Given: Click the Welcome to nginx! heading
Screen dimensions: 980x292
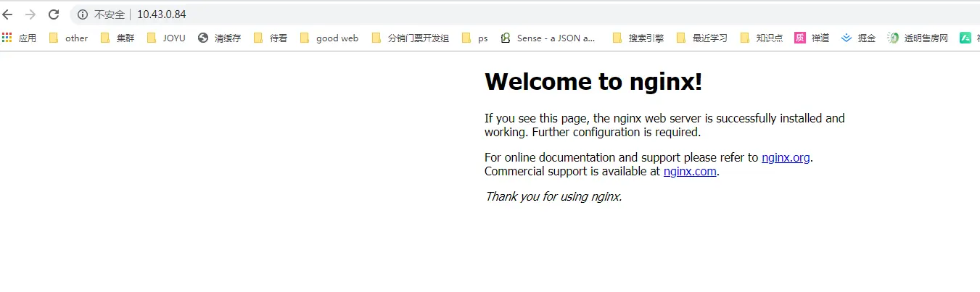Looking at the screenshot, I should click(x=593, y=81).
